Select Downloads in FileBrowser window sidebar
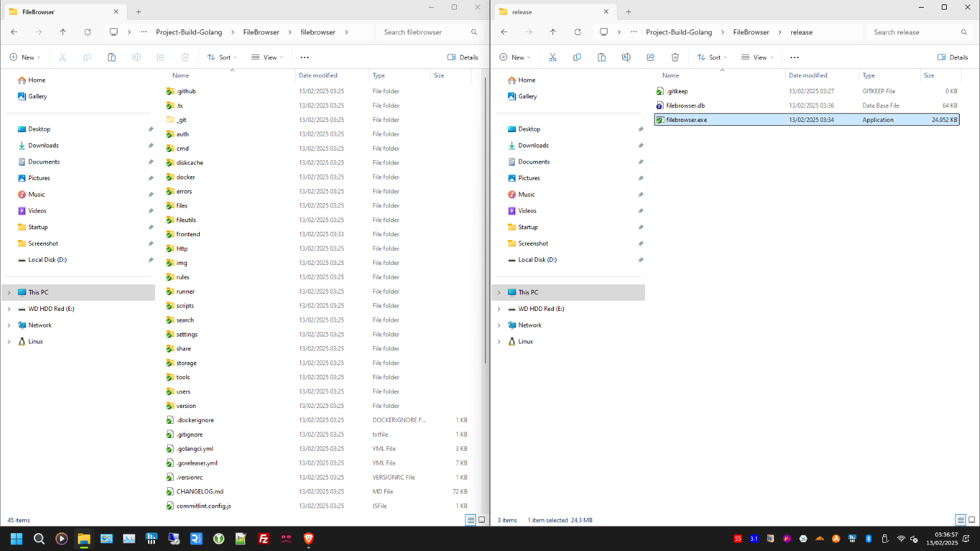980x551 pixels. (43, 146)
